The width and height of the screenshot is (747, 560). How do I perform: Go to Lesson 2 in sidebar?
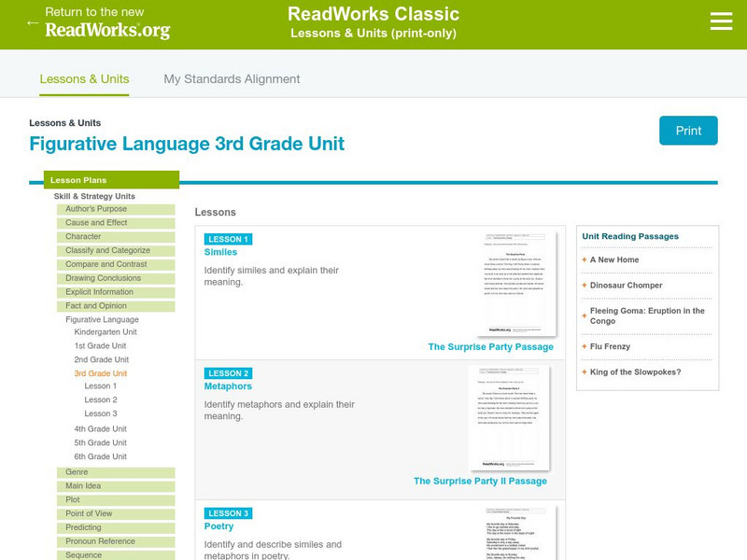(x=101, y=399)
